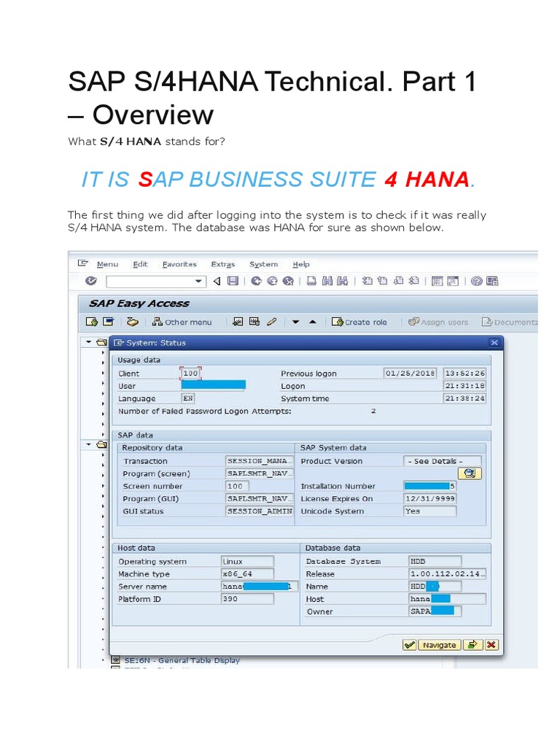Click red X cancel beside Navigate button
Image resolution: width=560 pixels, height=747 pixels.
(x=491, y=645)
